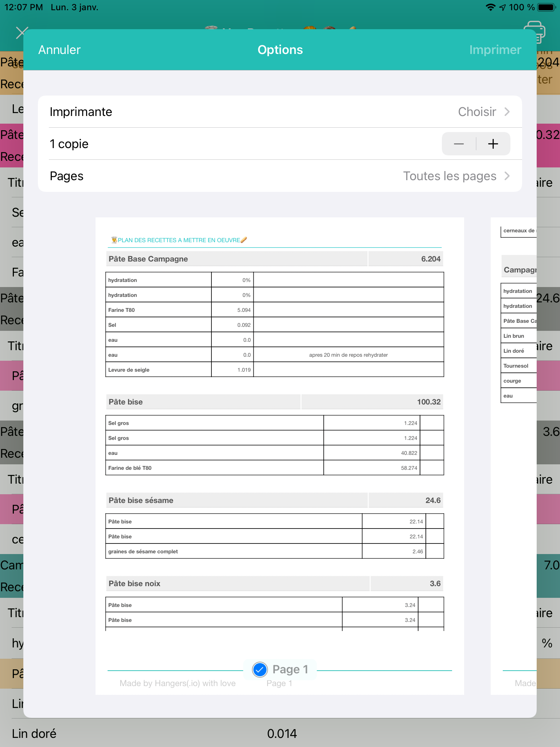Click the '1 copie' label
The image size is (560, 747).
tap(69, 144)
